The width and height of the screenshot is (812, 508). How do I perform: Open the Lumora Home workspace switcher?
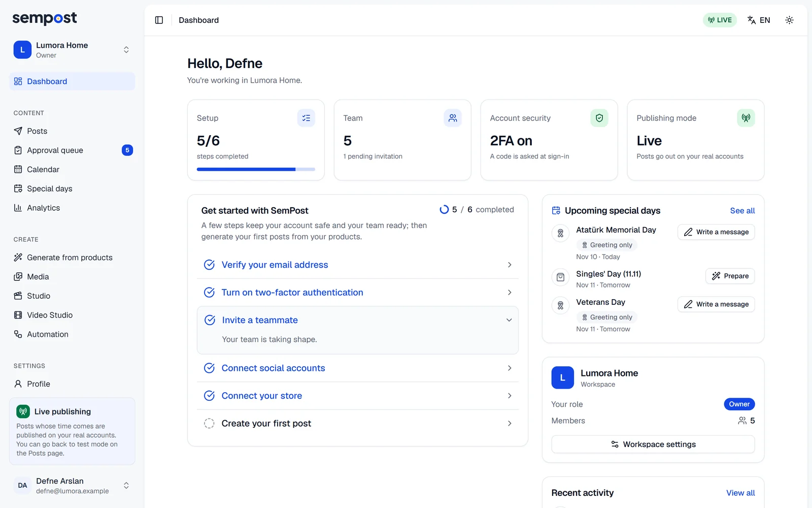tap(72, 50)
